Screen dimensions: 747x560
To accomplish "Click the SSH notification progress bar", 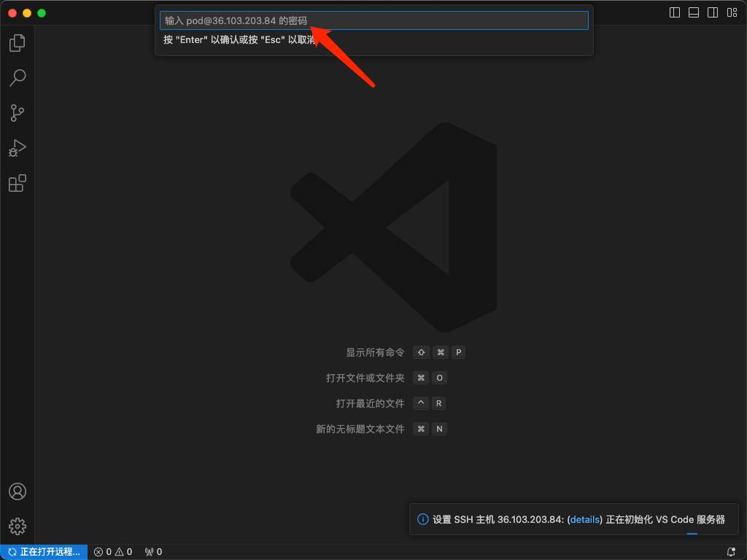I will [x=692, y=534].
